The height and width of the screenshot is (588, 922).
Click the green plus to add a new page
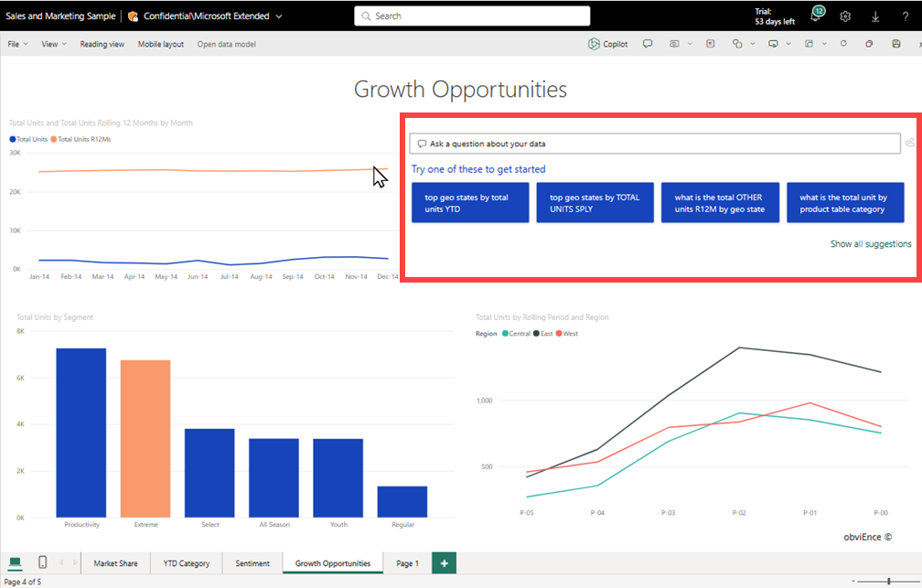pyautogui.click(x=444, y=562)
